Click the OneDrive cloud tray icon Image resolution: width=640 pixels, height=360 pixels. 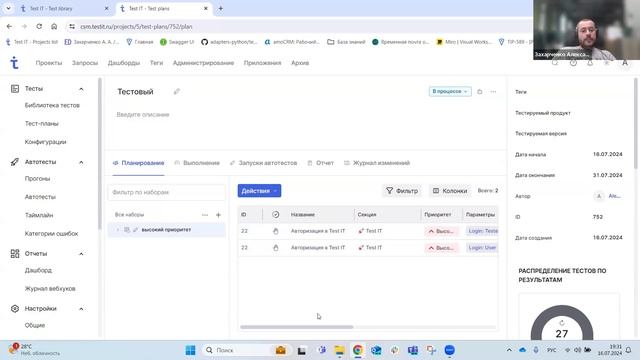(x=522, y=350)
